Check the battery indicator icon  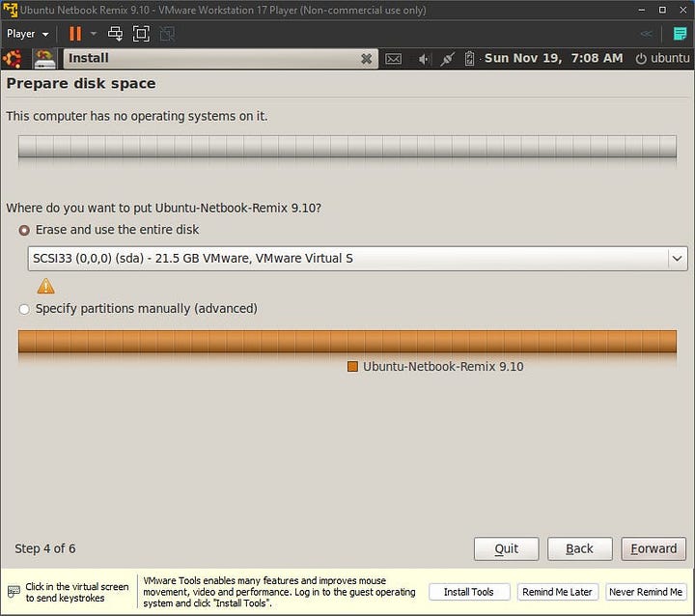(469, 59)
